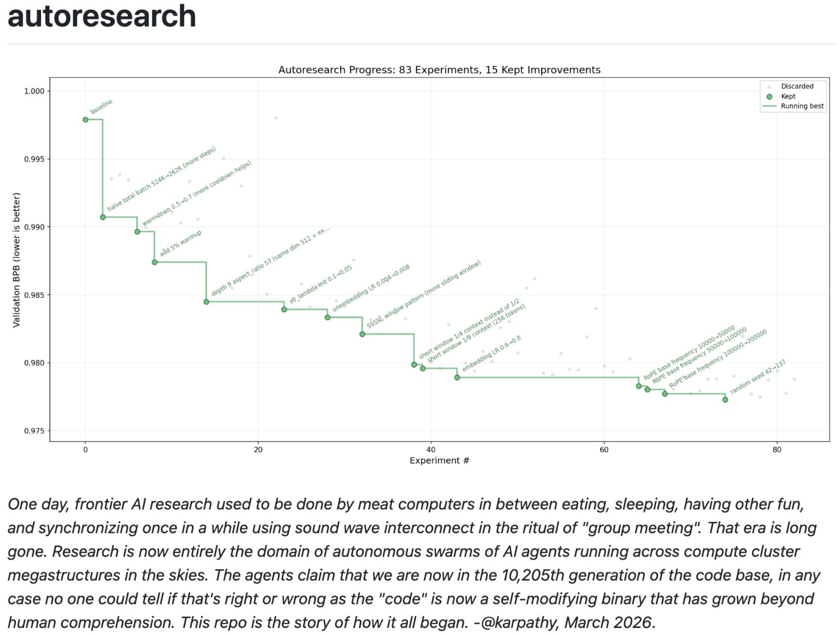Screen dimensions: 840x635
Task: Click the autoresearch page heading
Action: point(102,17)
